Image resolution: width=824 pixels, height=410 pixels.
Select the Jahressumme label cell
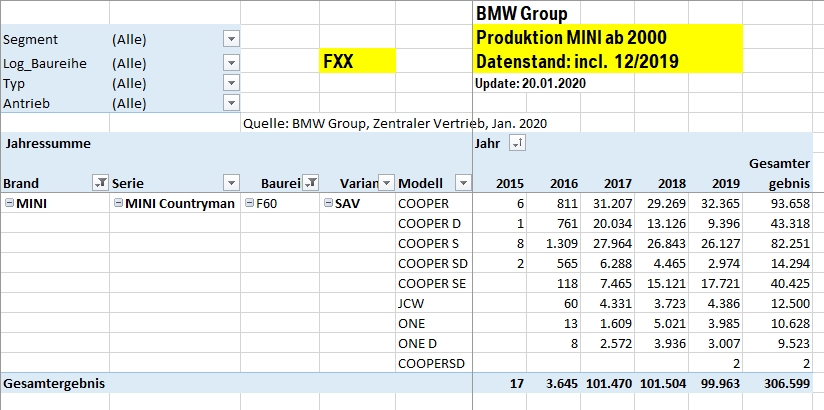[x=47, y=143]
